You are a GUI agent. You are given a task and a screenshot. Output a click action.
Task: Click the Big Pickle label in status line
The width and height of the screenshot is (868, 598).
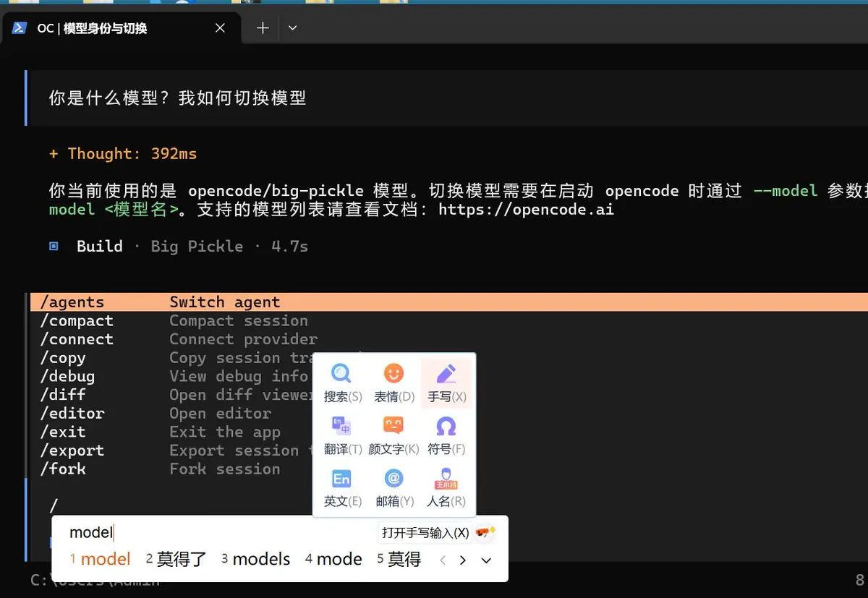[x=197, y=247]
